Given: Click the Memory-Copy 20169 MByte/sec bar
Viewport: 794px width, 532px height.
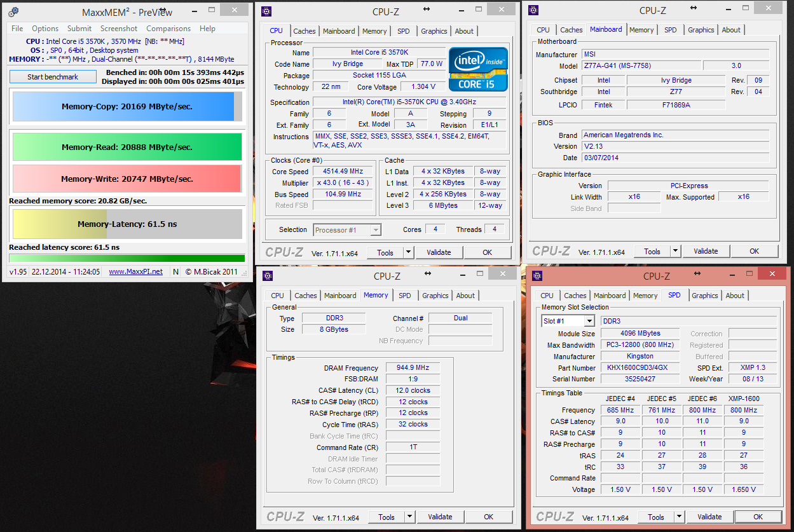Looking at the screenshot, I should pyautogui.click(x=127, y=107).
